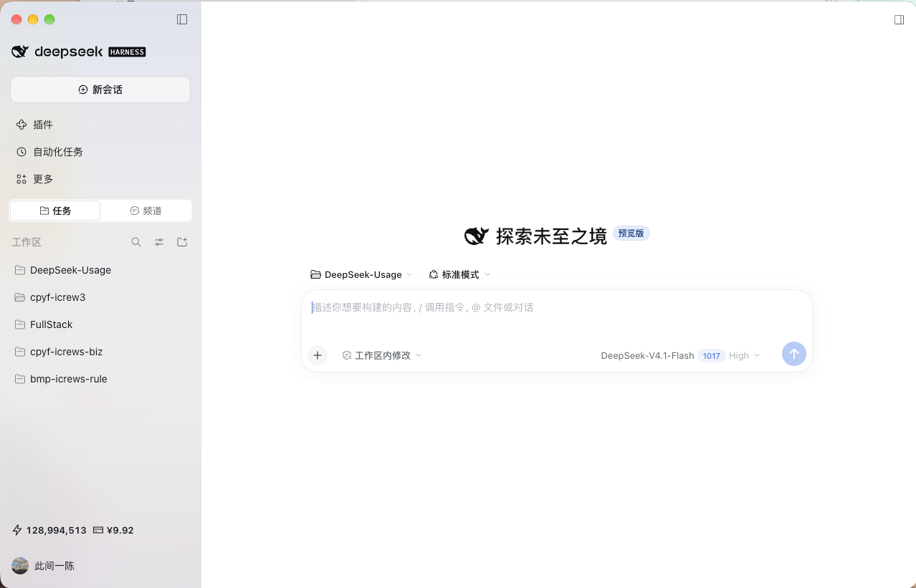
Task: Toggle the left sidebar panel icon
Action: coord(182,19)
